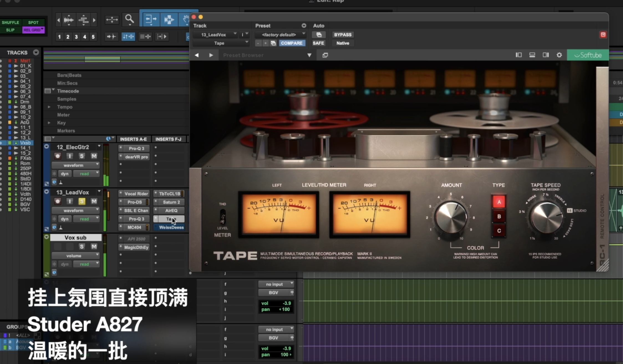Enable Shuffle edit mode
Image resolution: width=623 pixels, height=364 pixels.
pyautogui.click(x=11, y=22)
